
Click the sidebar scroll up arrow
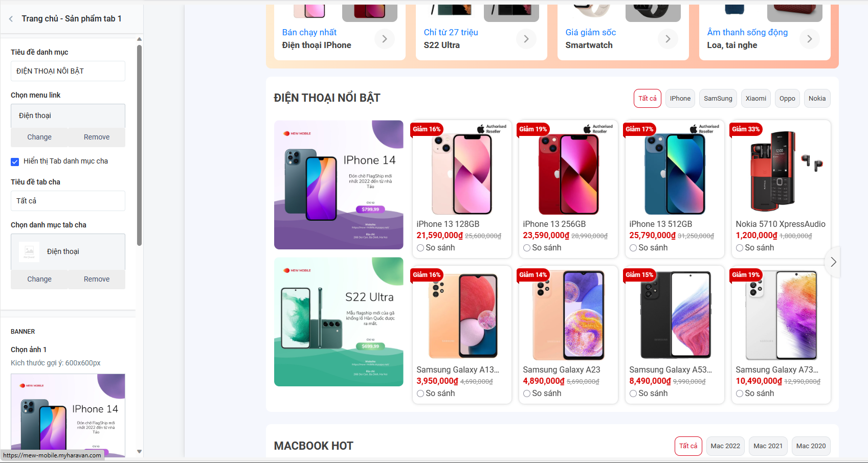click(139, 39)
